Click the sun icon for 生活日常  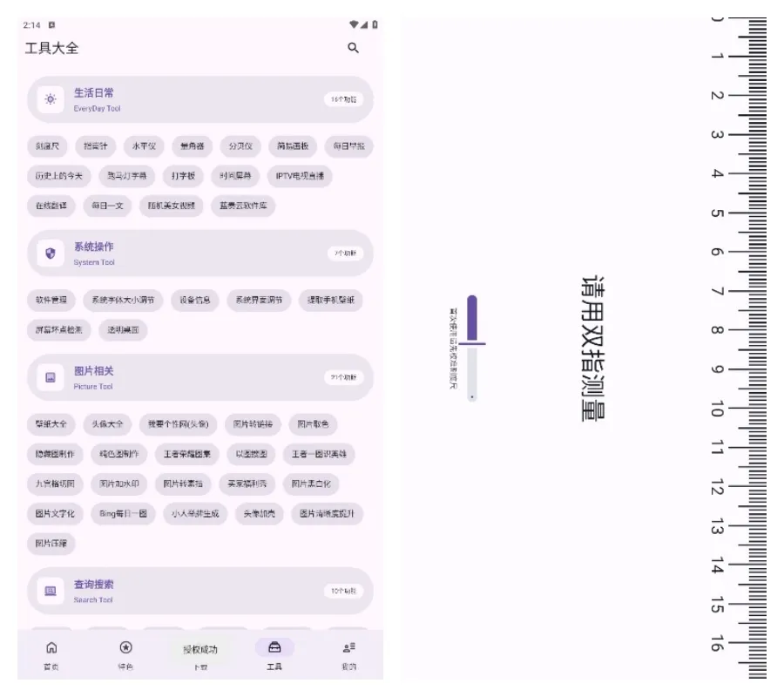click(x=51, y=99)
